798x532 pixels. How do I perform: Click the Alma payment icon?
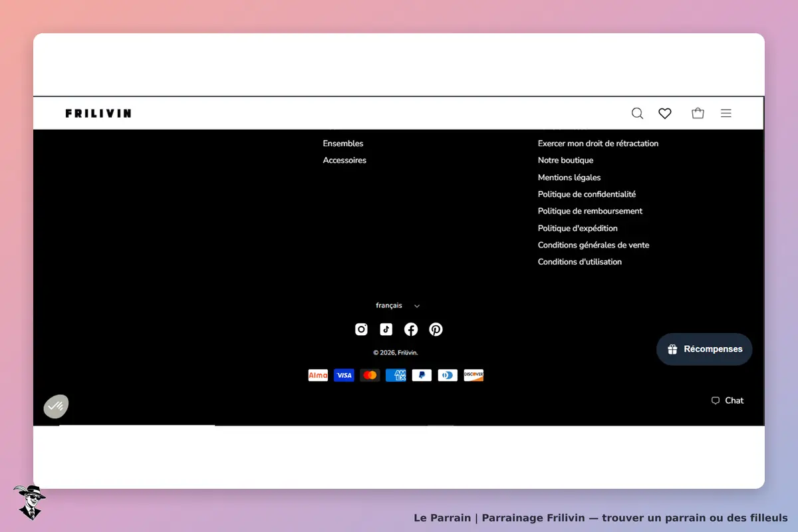(318, 375)
